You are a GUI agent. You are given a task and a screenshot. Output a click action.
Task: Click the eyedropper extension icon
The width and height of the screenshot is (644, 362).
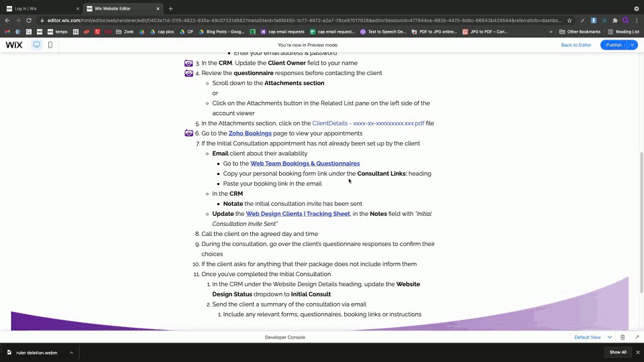click(582, 20)
